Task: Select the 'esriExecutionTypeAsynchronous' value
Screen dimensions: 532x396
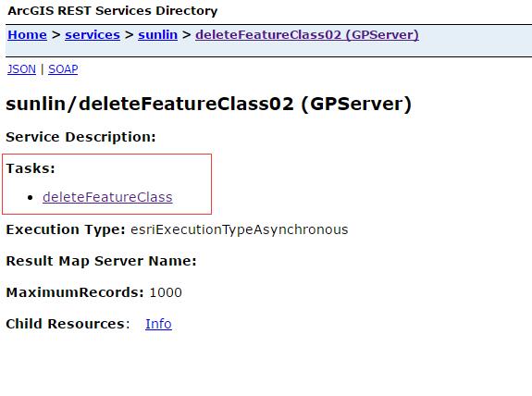Action: click(240, 229)
